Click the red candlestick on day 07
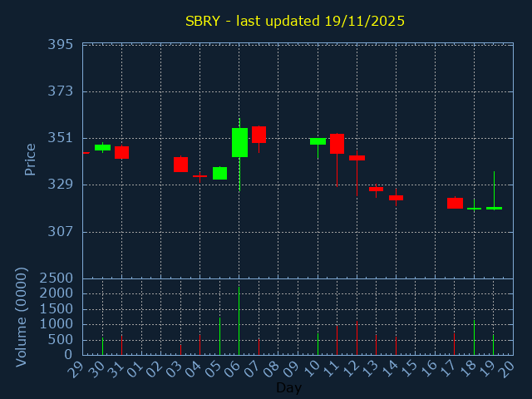532x399 pixels. click(x=259, y=135)
